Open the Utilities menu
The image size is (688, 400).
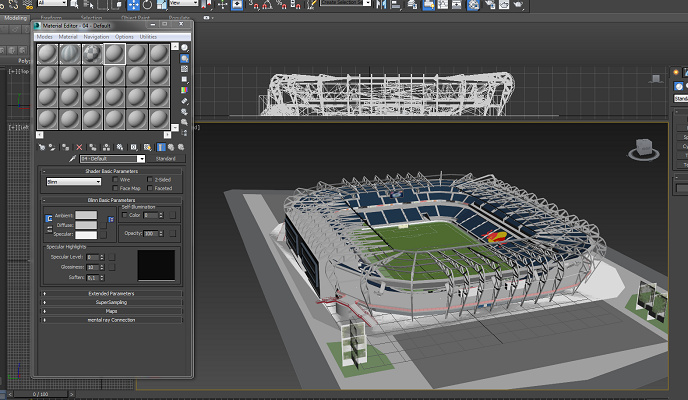[148, 37]
